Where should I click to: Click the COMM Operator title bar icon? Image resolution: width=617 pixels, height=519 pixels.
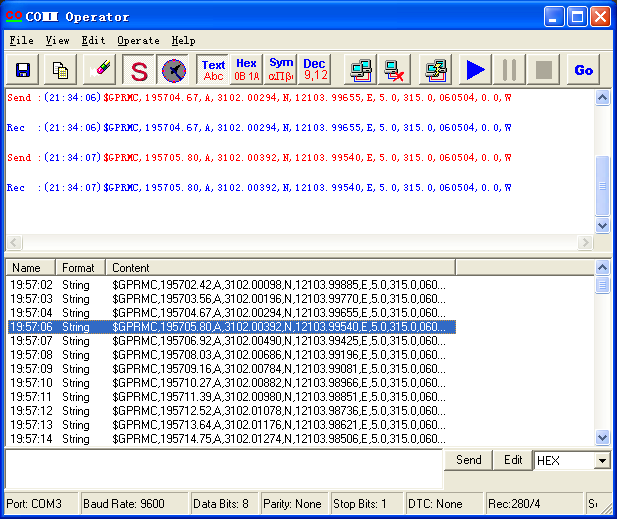(x=14, y=17)
